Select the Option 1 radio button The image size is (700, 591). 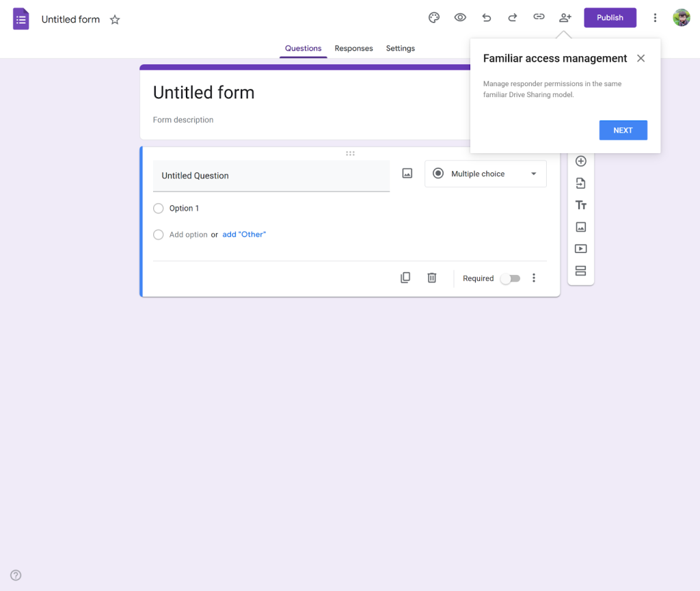pos(159,209)
